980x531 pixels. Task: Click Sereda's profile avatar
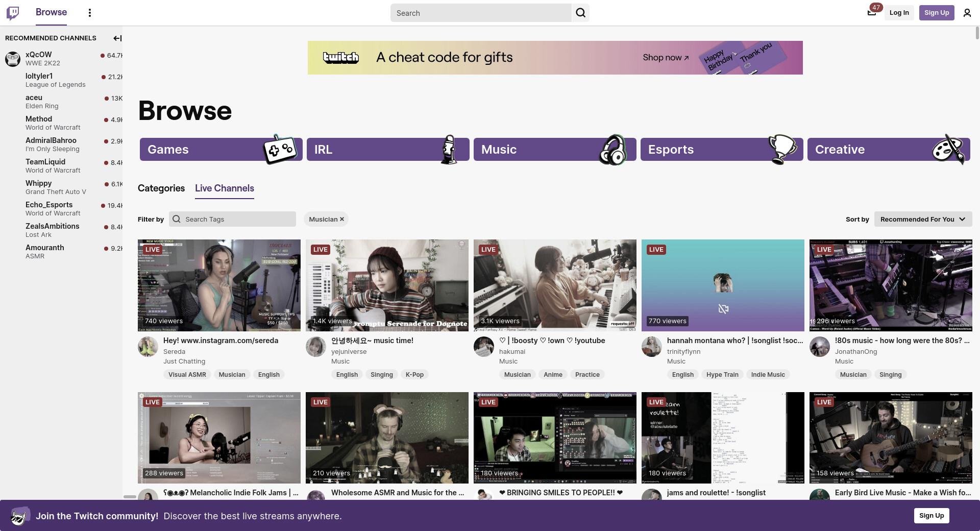[148, 347]
